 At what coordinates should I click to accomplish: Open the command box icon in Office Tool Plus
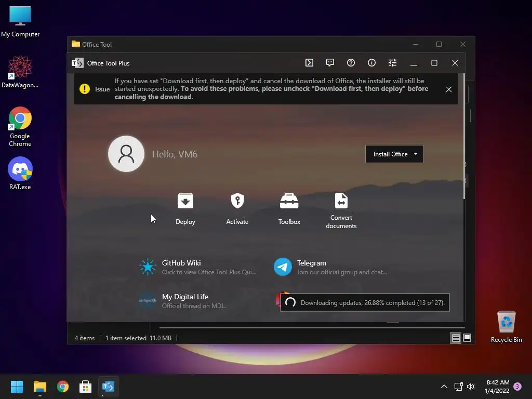tap(309, 63)
